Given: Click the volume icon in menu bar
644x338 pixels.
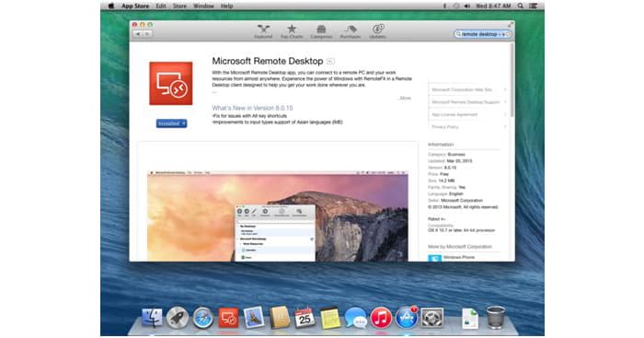Looking at the screenshot, I should point(467,6).
